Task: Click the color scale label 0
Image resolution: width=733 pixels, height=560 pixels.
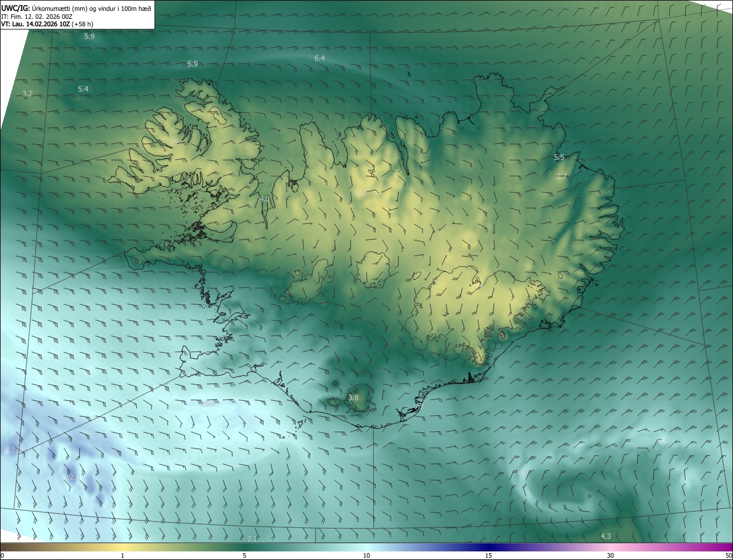Action: click(x=2, y=556)
